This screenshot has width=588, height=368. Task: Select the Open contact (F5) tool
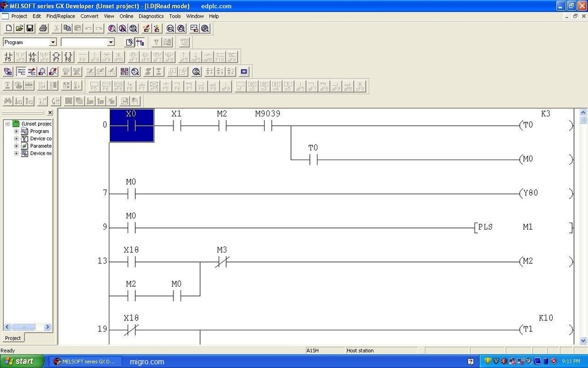tap(7, 56)
